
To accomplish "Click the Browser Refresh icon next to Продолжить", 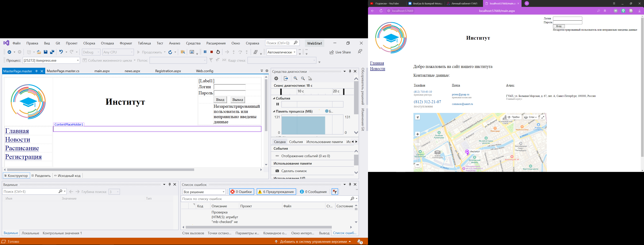I will [170, 52].
